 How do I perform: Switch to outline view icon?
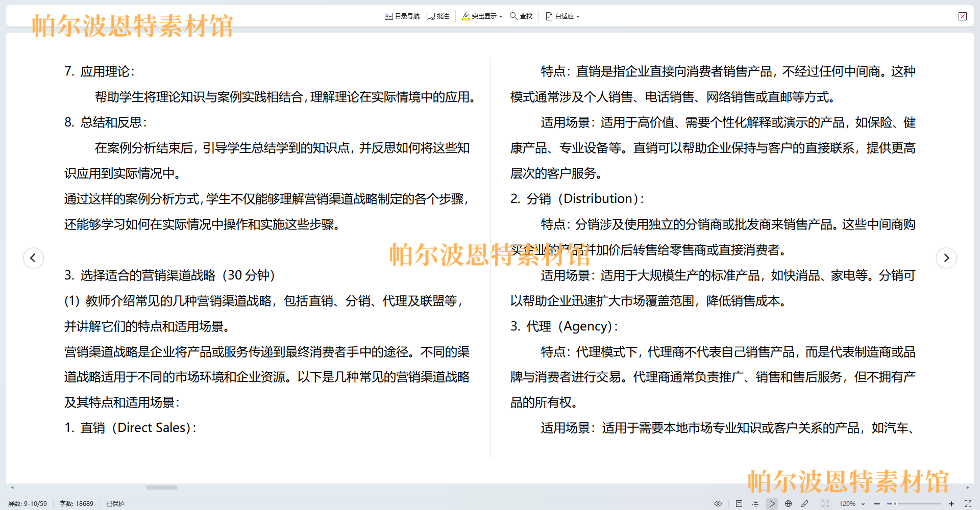(755, 503)
